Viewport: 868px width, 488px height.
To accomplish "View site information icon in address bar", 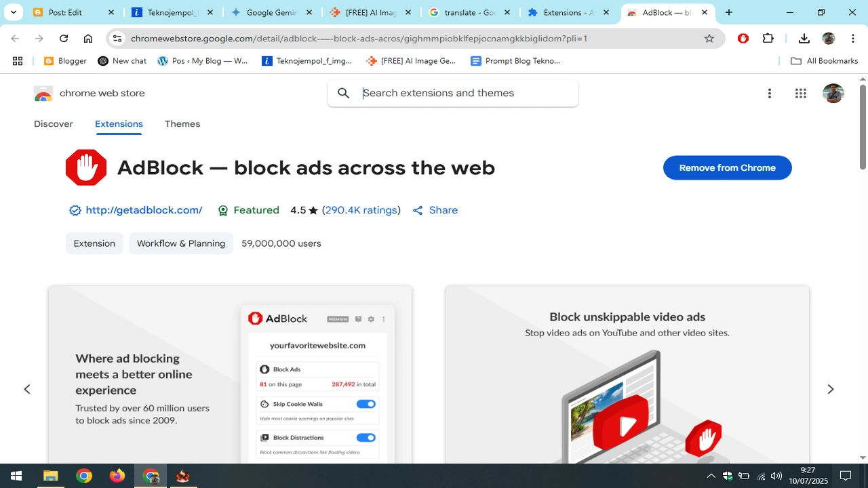I will point(117,39).
